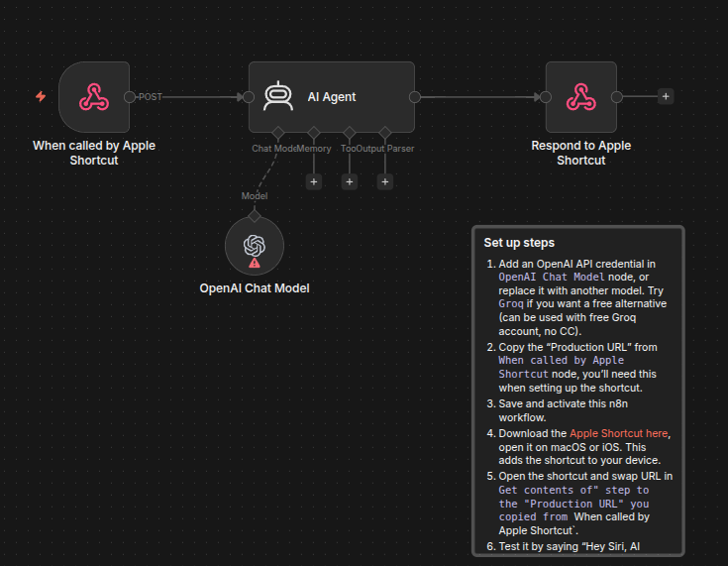Screen dimensions: 728x566
Task: Click the Model connector diamond above OpenAI node
Action: tap(255, 216)
